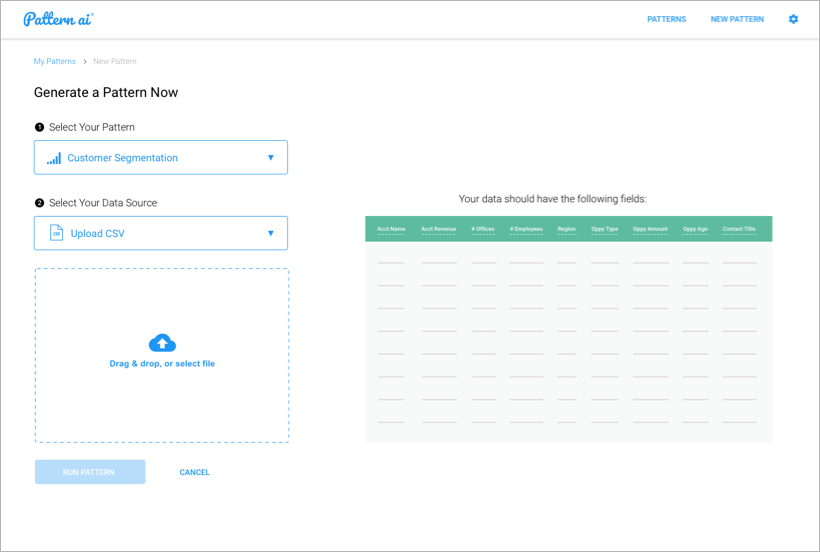Click the CSV file icon

click(56, 234)
